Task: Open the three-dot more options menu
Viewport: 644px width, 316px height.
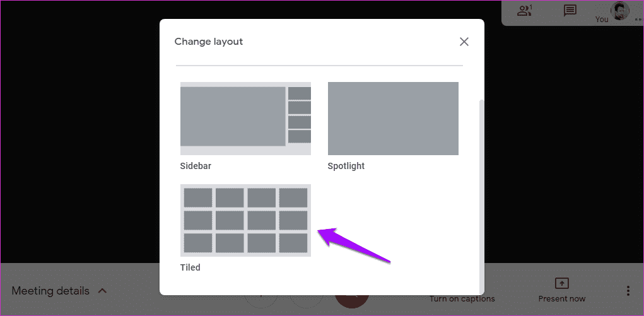Action: 628,291
